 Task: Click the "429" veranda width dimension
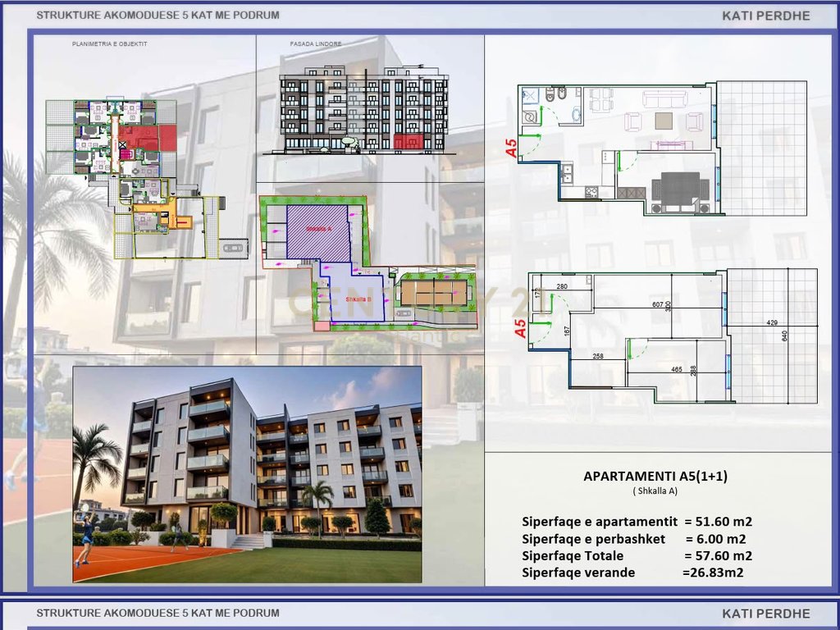coord(772,322)
